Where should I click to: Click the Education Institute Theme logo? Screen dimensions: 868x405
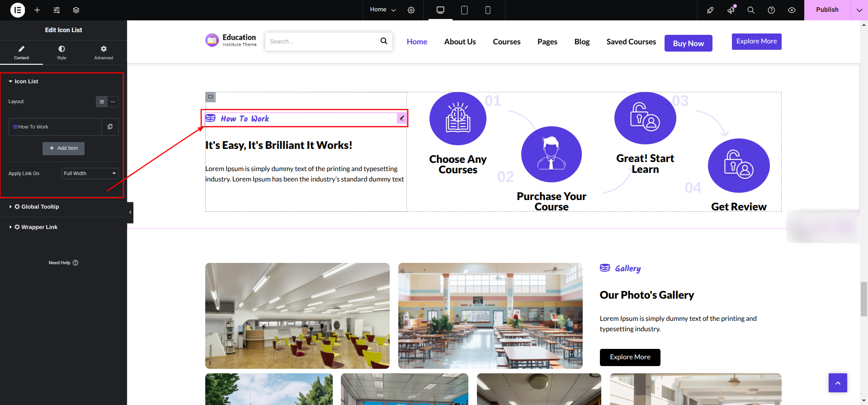231,40
